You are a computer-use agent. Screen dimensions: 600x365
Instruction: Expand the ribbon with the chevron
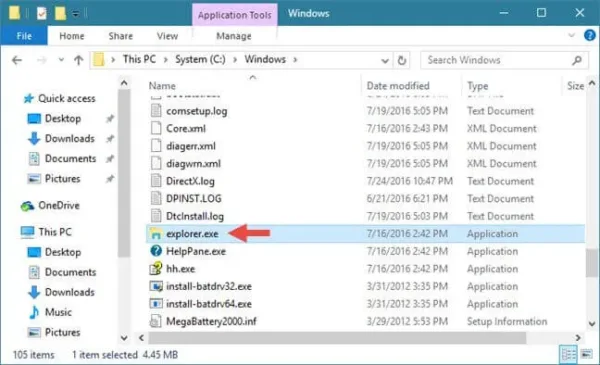(571, 35)
